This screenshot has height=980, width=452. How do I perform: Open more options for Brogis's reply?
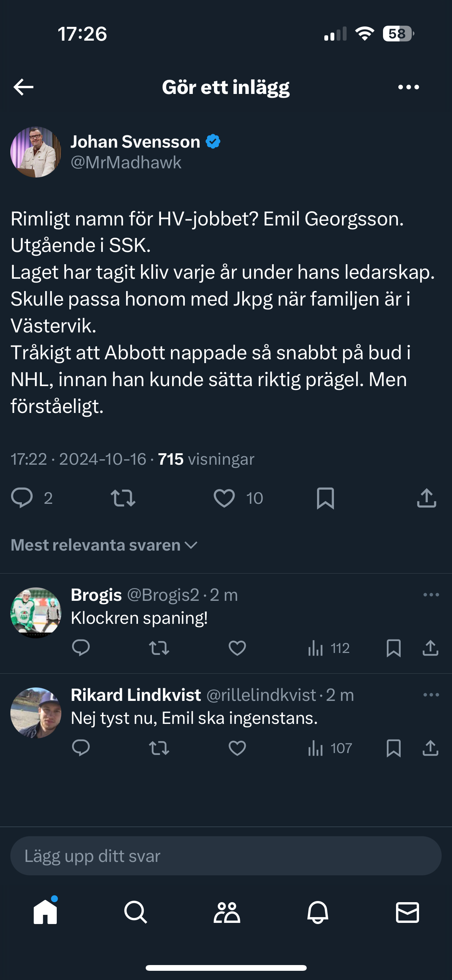click(x=431, y=595)
